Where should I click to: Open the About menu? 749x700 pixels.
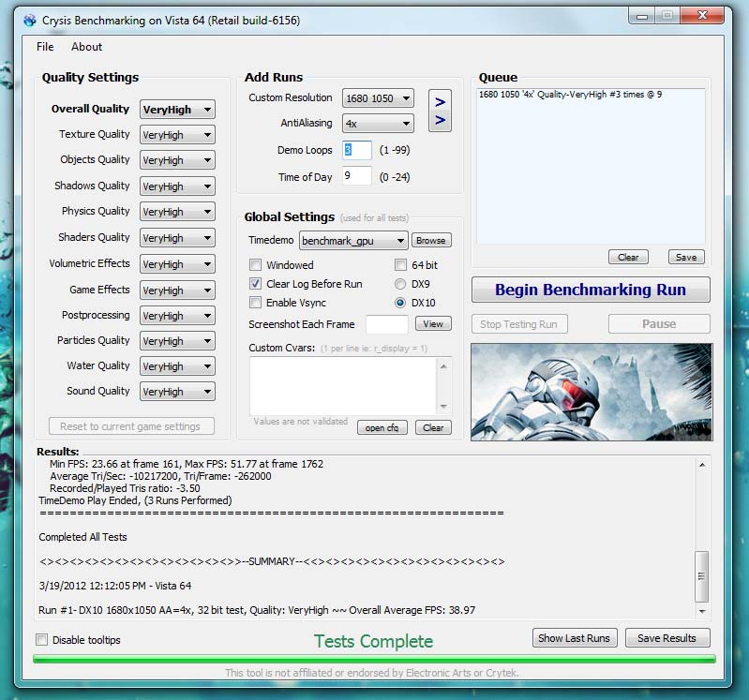pyautogui.click(x=87, y=47)
